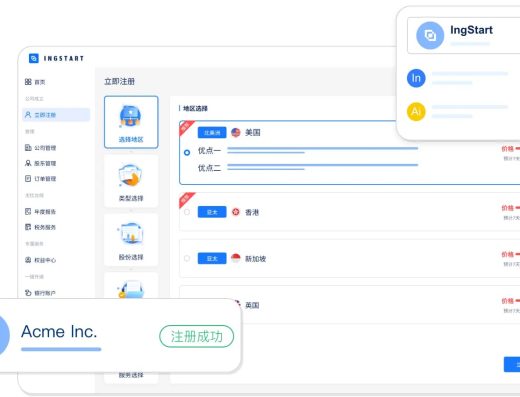Click the 地区选择 section heading
520x397 pixels.
195,108
